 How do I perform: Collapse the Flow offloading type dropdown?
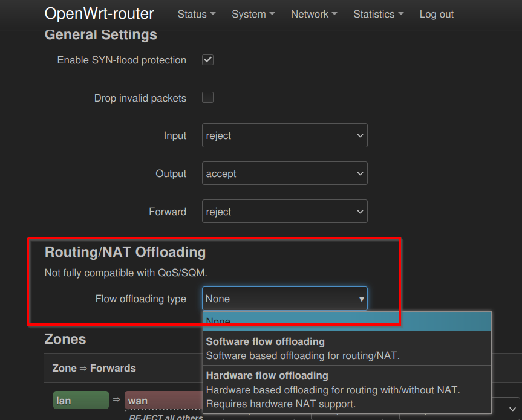[284, 299]
